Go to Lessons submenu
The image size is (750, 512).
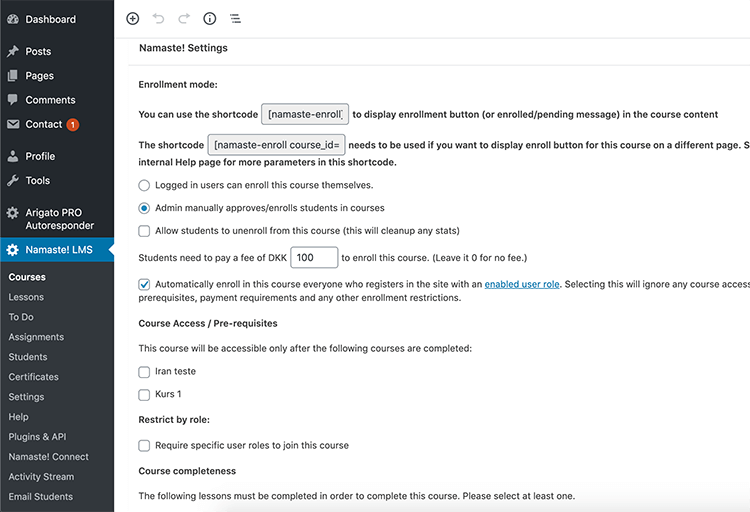(x=26, y=297)
